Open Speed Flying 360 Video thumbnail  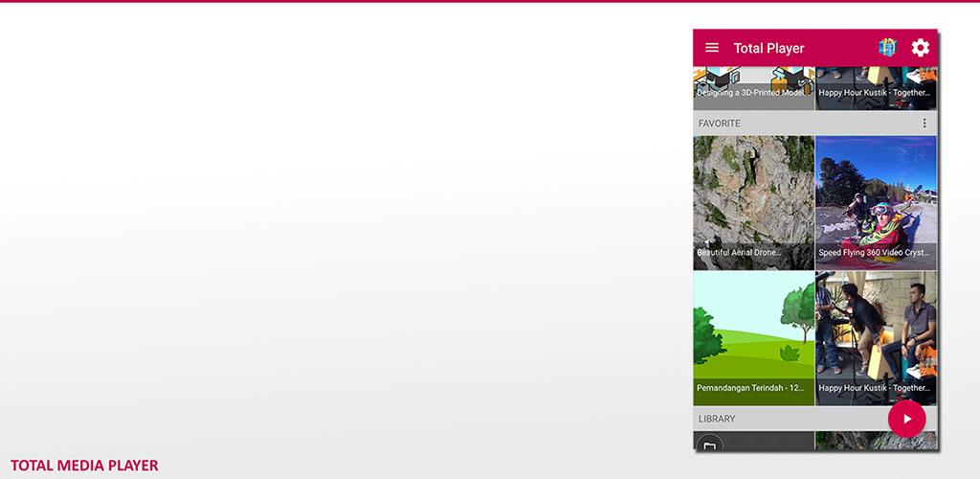877,202
